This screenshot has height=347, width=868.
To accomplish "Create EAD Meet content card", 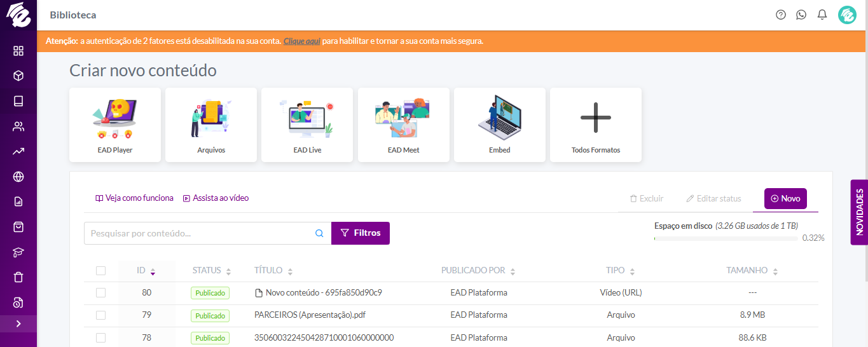I will 404,125.
